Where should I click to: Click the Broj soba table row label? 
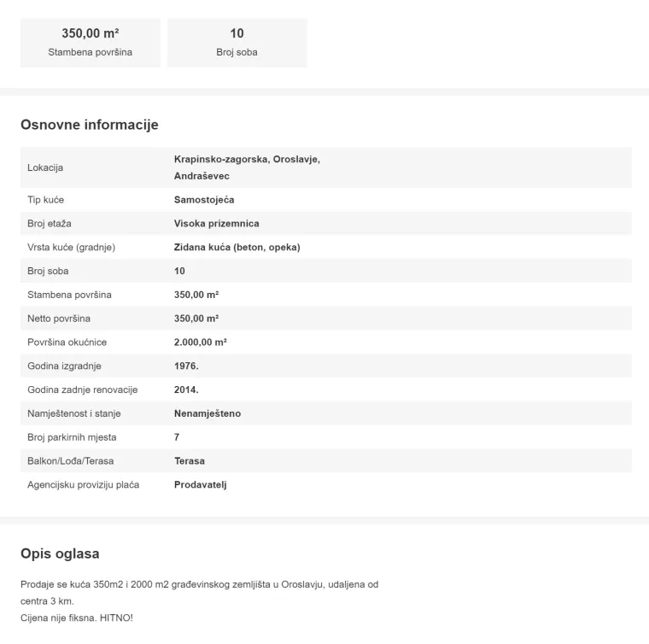point(49,272)
